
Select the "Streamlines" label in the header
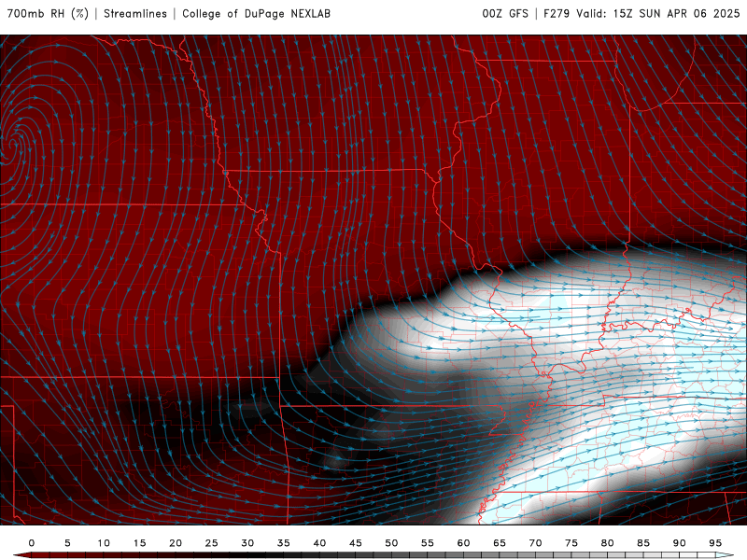(135, 14)
